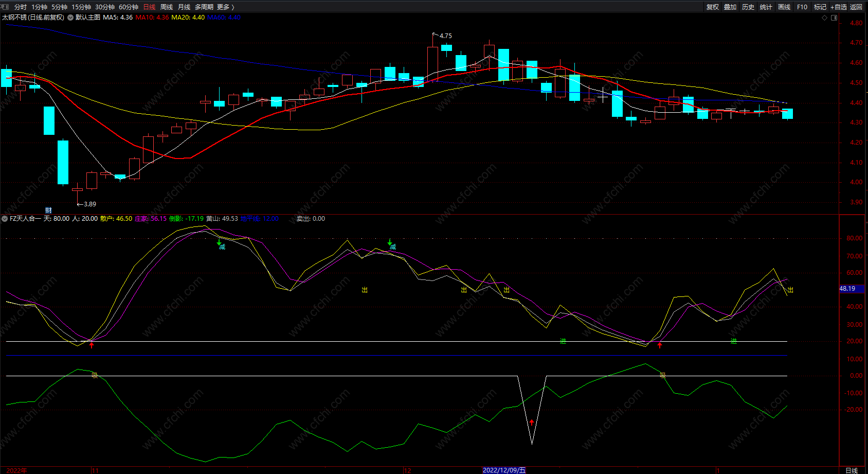
Task: Toggle the right side panel icon
Action: pos(834,17)
